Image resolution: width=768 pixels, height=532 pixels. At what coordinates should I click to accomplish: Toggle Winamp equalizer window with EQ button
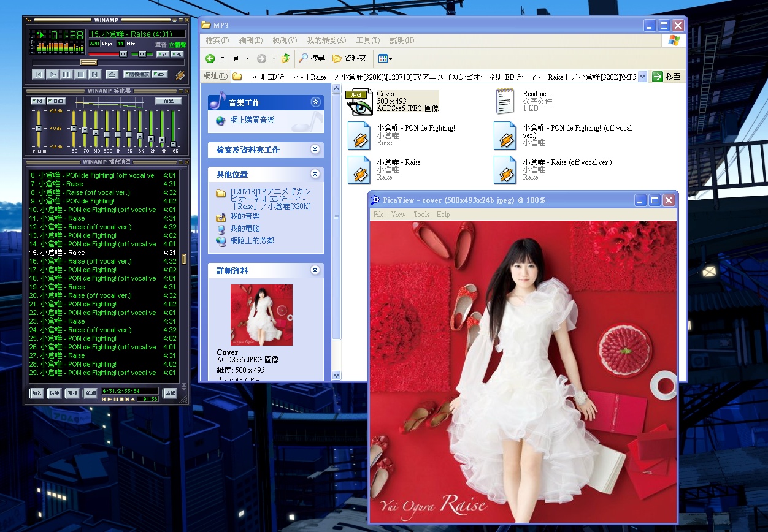click(x=163, y=55)
